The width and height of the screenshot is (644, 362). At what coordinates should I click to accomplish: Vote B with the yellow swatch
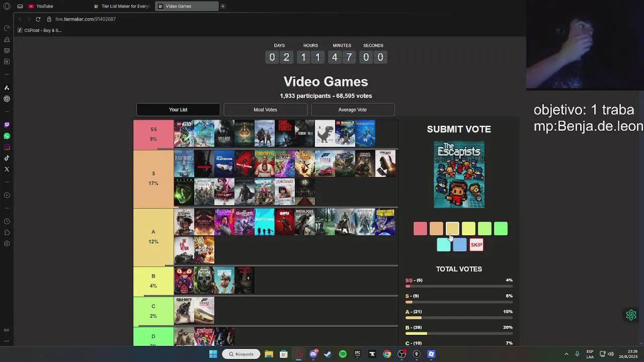468,229
